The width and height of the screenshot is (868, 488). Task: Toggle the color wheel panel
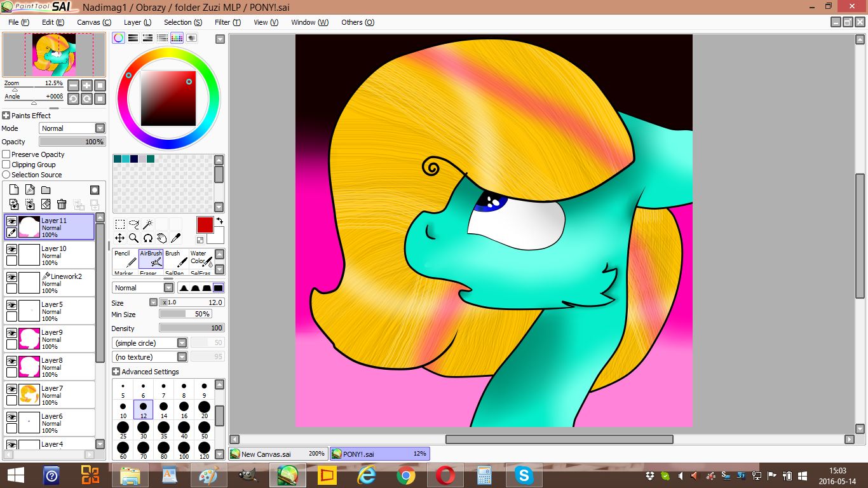[x=119, y=38]
